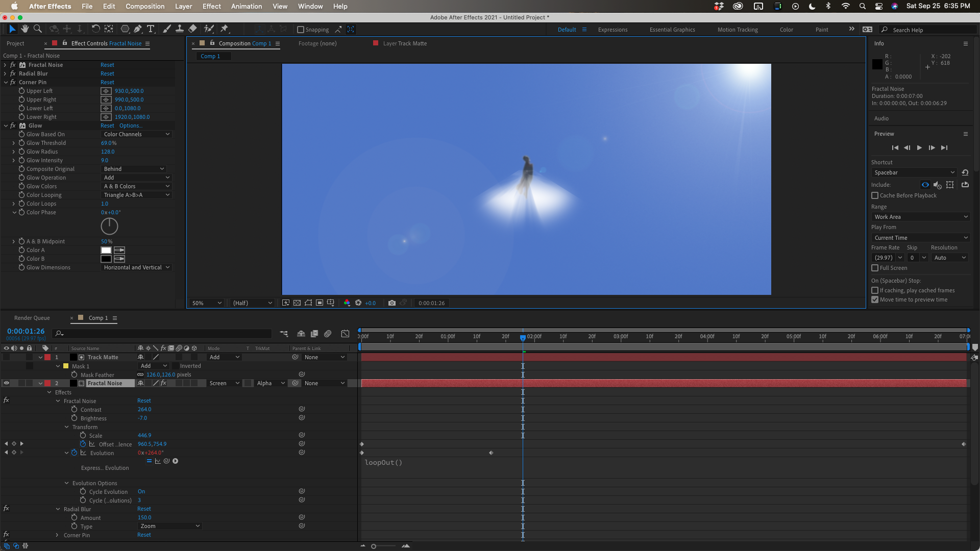The width and height of the screenshot is (980, 551).
Task: Hide the Fractal Noise layer with its eye toggle
Action: pyautogui.click(x=7, y=383)
